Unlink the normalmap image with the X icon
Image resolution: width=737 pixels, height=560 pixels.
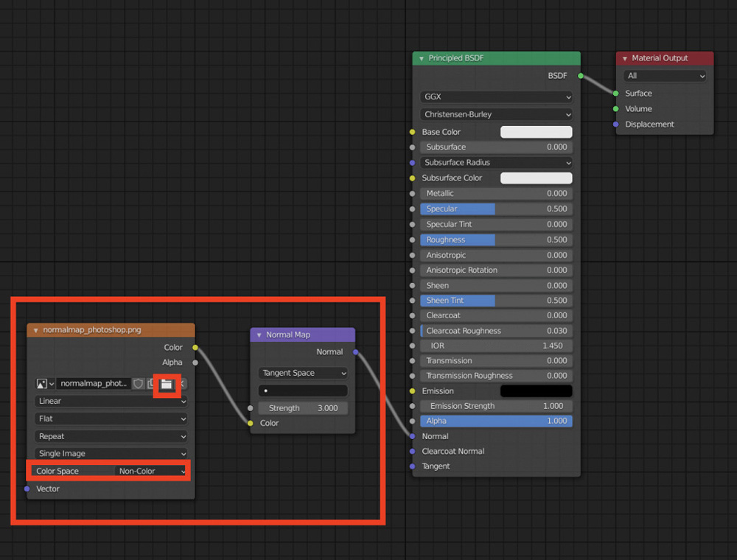click(x=183, y=383)
